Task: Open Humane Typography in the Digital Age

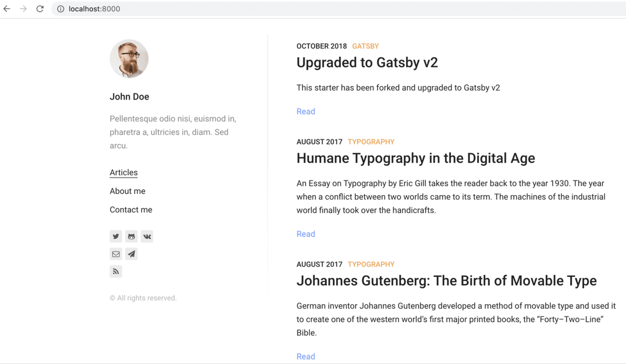Action: coord(415,158)
